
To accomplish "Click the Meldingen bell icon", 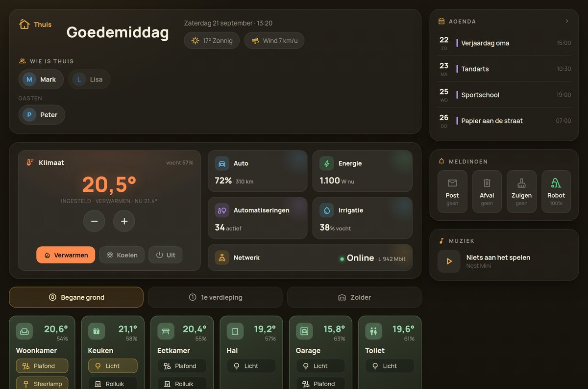I will tap(441, 161).
